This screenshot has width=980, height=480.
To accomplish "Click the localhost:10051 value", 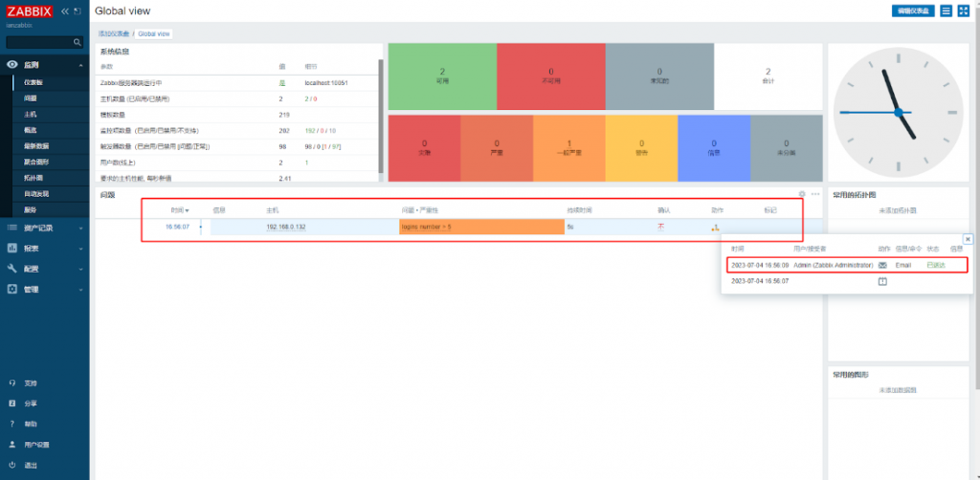I will tap(326, 82).
